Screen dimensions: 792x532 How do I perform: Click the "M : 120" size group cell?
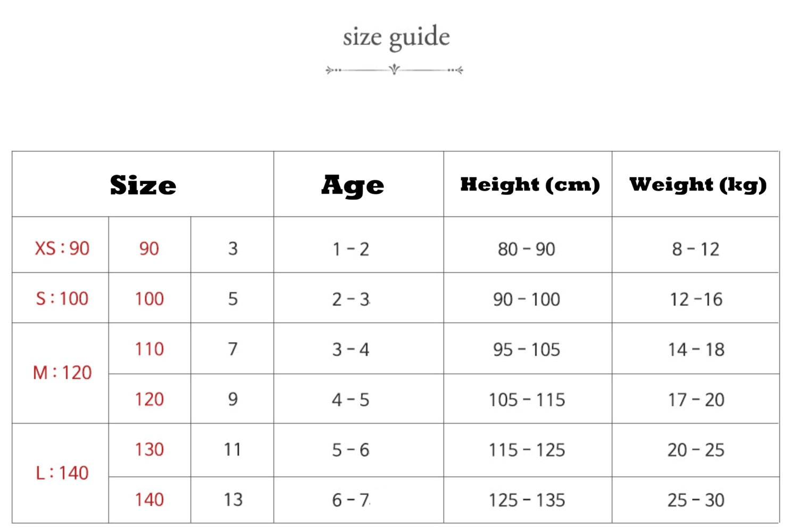(62, 373)
